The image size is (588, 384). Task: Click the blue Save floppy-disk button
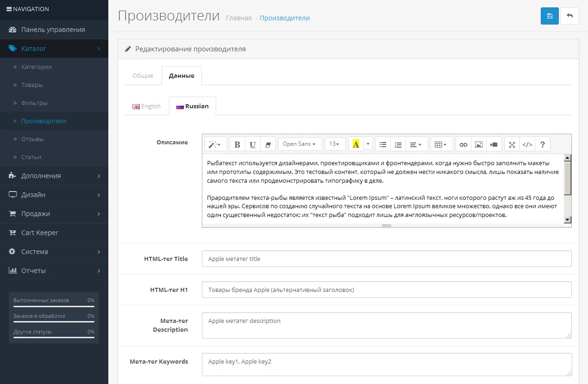click(x=550, y=16)
